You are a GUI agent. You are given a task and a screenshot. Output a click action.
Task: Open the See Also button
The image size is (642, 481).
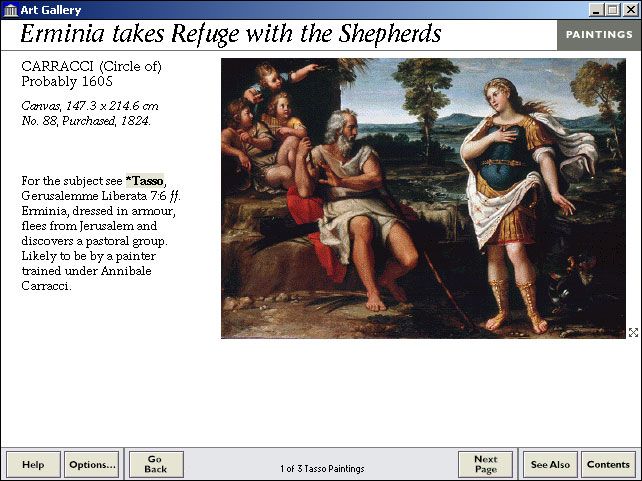coord(550,465)
